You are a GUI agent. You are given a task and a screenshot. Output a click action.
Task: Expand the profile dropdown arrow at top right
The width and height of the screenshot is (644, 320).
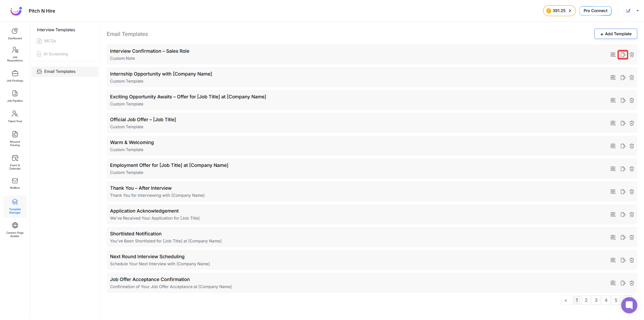[x=638, y=11]
